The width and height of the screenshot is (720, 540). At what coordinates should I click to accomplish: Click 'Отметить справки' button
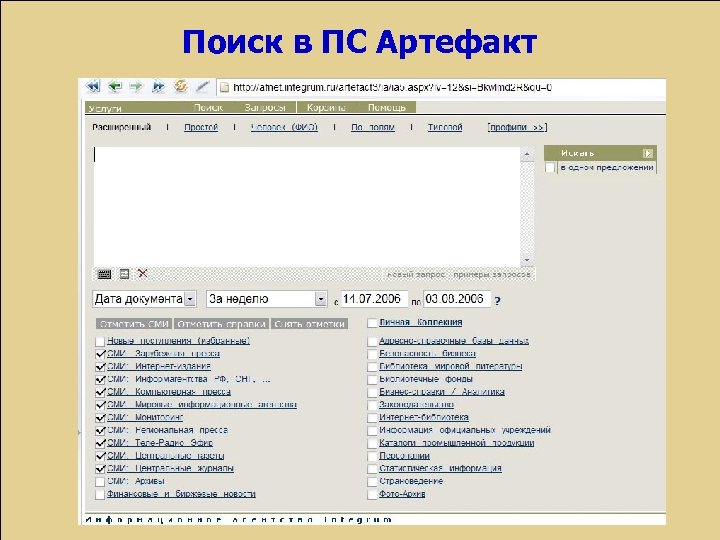[221, 324]
